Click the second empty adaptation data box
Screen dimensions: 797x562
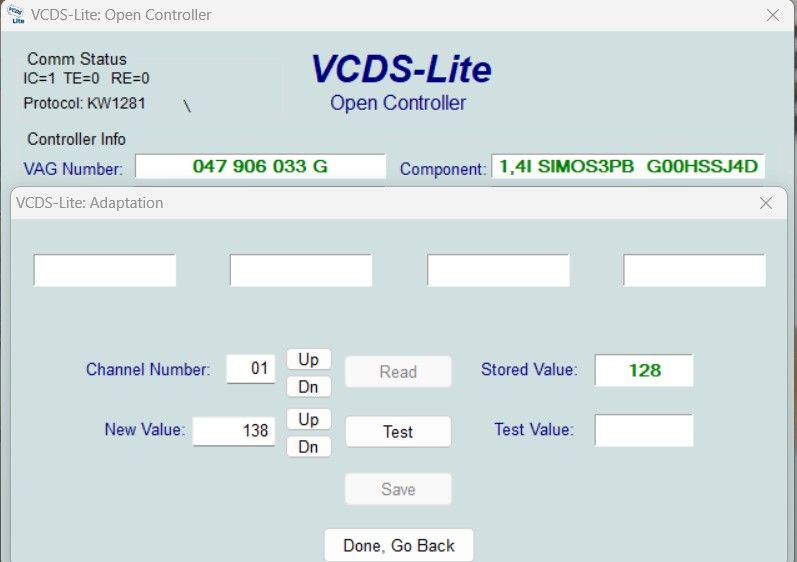[301, 270]
